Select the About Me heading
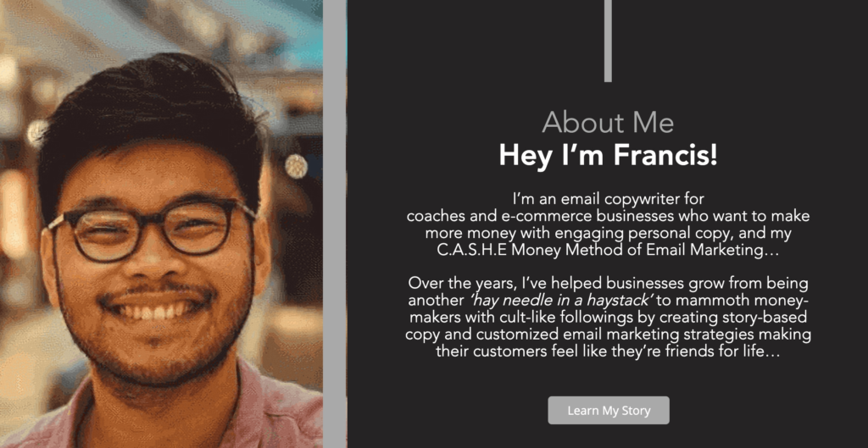 tap(608, 123)
